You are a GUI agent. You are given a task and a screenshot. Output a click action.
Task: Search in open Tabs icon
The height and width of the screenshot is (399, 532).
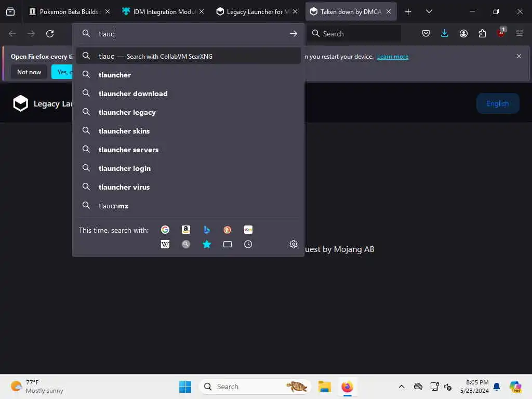click(x=228, y=244)
